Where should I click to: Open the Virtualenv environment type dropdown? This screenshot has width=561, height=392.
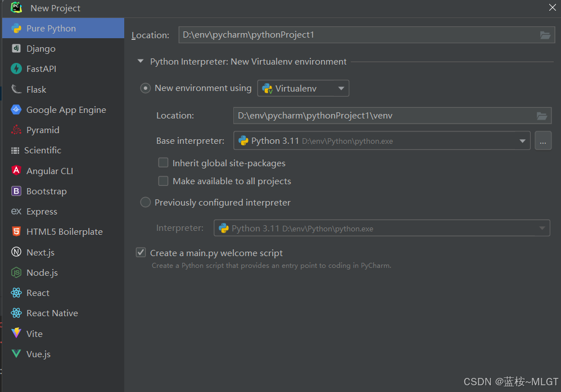(x=303, y=88)
